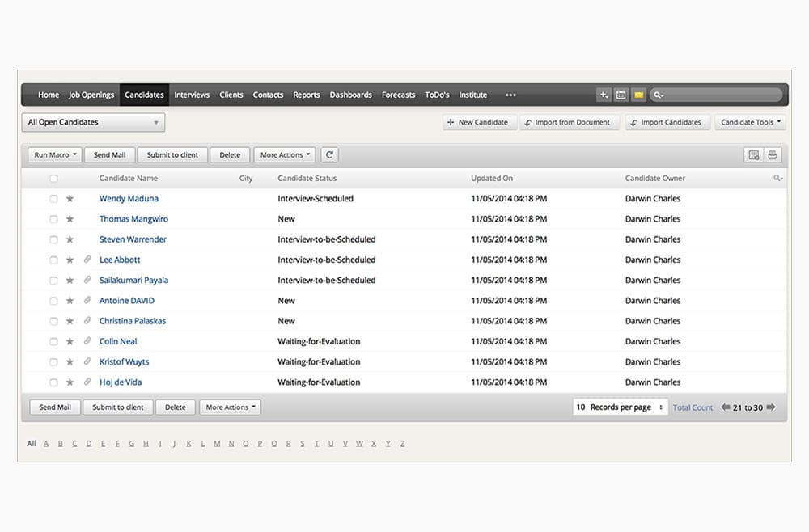This screenshot has width=809, height=532.
Task: Sort by Updated On column header
Action: click(x=492, y=179)
